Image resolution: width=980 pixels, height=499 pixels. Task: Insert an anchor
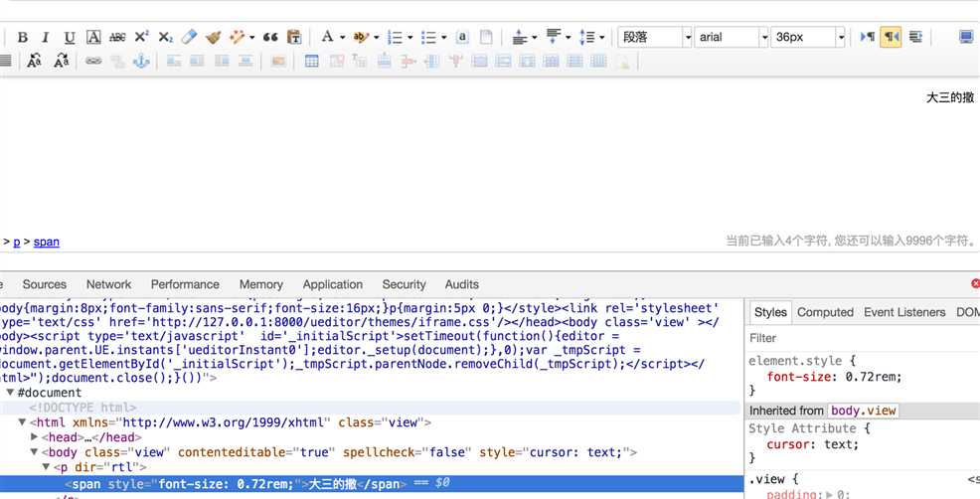click(x=141, y=62)
